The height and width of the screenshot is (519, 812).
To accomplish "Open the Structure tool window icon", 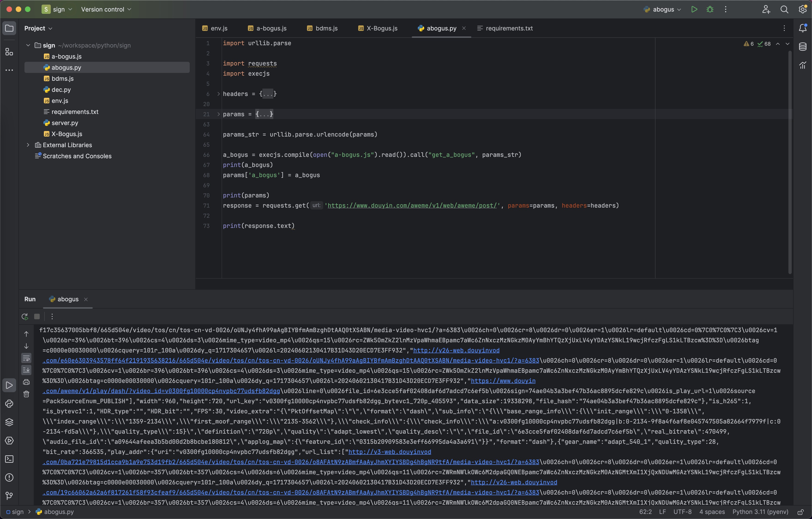I will click(9, 52).
